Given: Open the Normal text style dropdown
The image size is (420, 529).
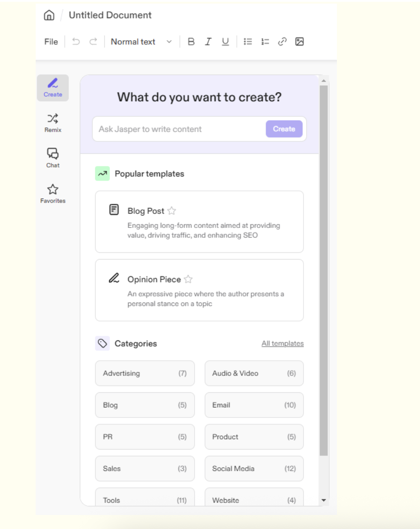Looking at the screenshot, I should coord(141,42).
